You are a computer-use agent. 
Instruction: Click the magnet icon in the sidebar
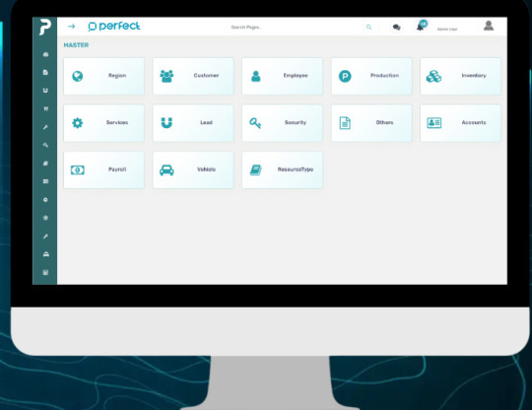point(45,91)
